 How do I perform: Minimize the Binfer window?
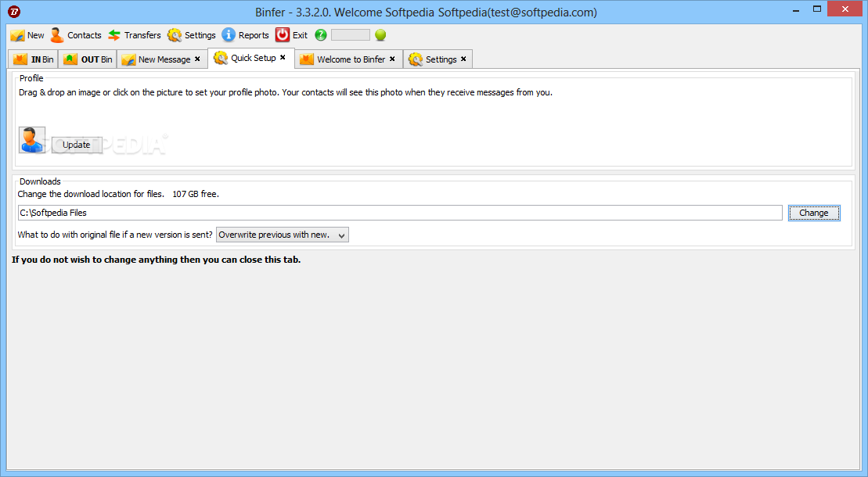pyautogui.click(x=795, y=9)
